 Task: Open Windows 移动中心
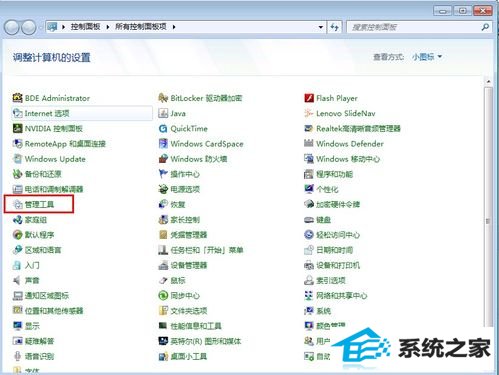(342, 159)
